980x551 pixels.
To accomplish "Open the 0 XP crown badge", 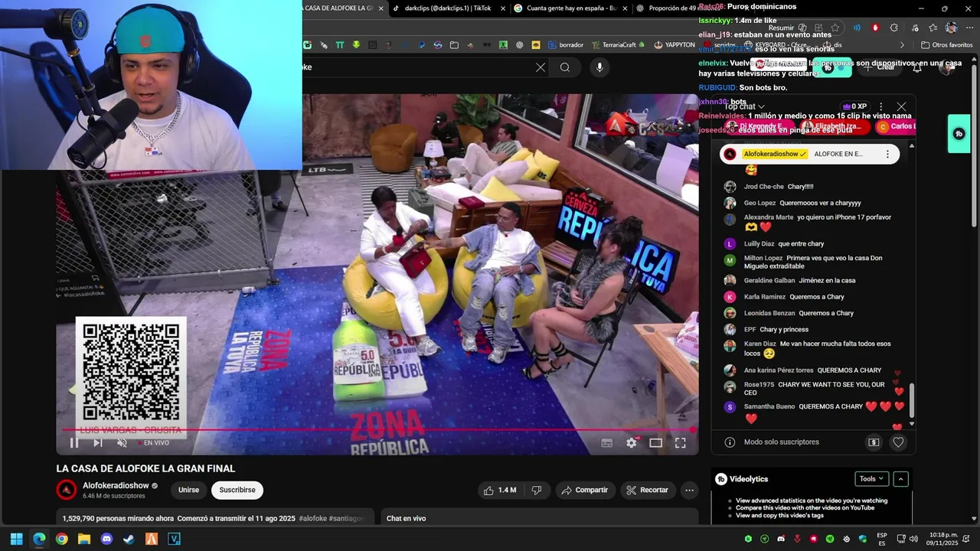I will (x=854, y=106).
